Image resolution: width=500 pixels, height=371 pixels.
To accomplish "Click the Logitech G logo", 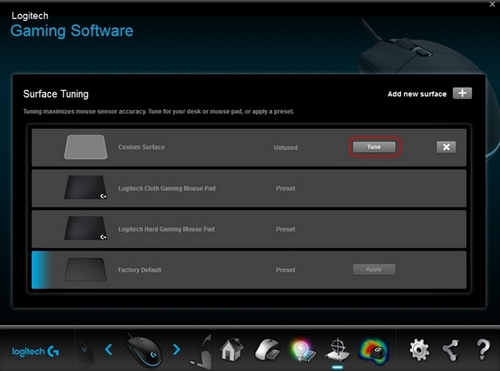I will (x=35, y=351).
